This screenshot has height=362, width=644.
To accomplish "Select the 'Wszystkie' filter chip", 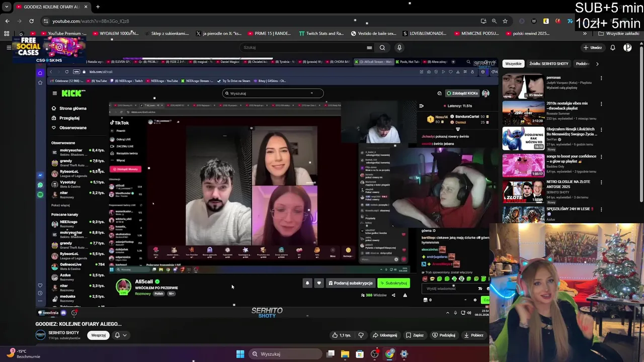I will click(514, 64).
